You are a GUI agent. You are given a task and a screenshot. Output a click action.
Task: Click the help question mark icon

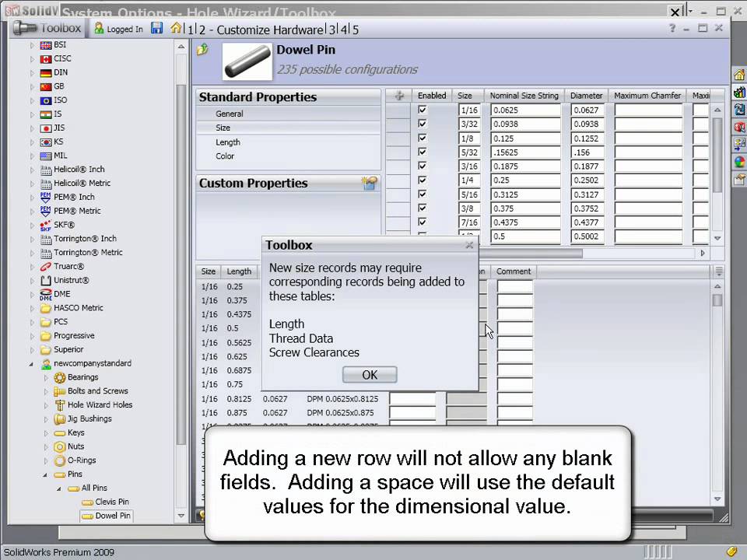(672, 28)
